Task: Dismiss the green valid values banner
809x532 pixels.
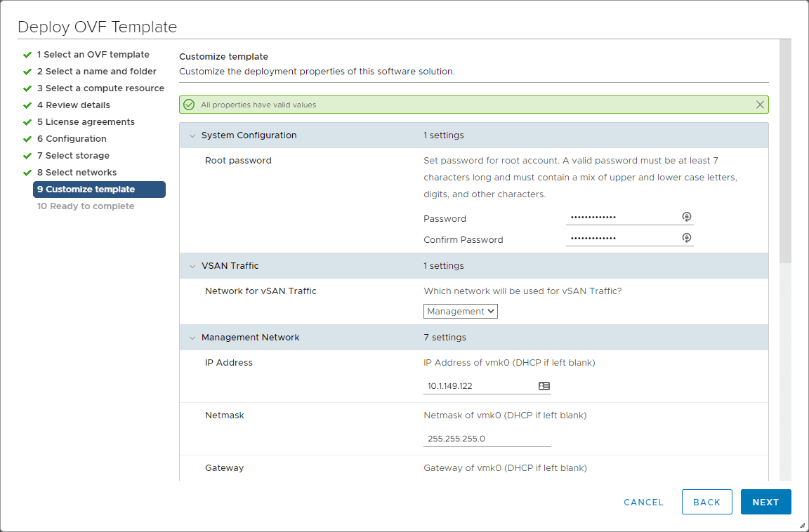Action: (x=760, y=105)
